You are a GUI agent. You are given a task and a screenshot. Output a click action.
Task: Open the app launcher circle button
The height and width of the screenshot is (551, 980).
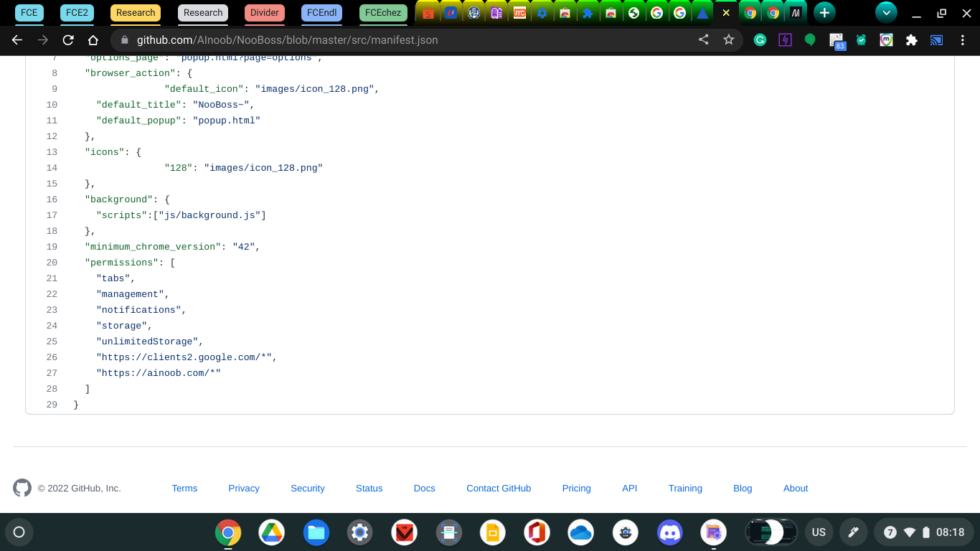19,532
